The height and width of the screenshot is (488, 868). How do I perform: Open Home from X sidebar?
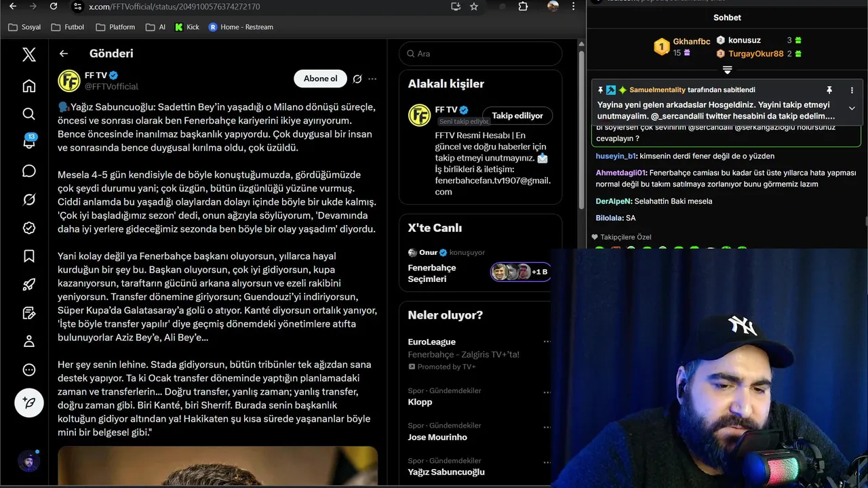28,85
